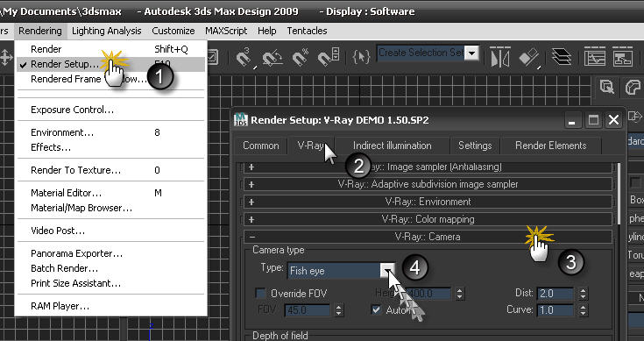Click the Create Selection Set text field
This screenshot has height=341, width=644.
[x=421, y=53]
